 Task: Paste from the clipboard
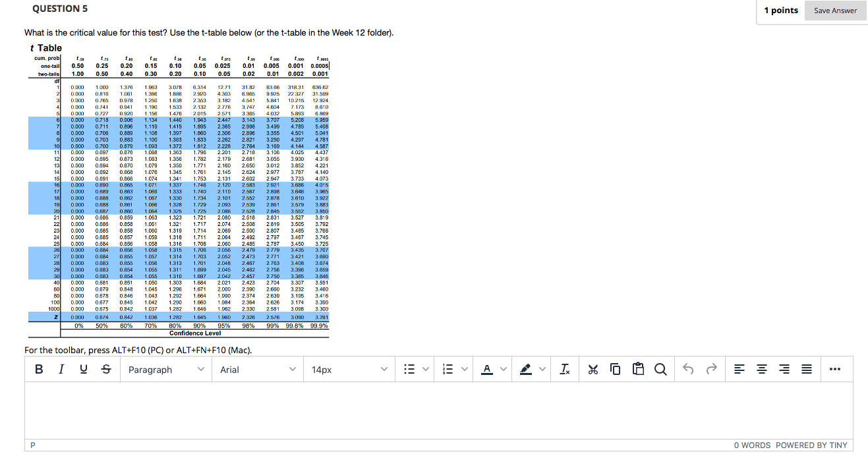[637, 370]
